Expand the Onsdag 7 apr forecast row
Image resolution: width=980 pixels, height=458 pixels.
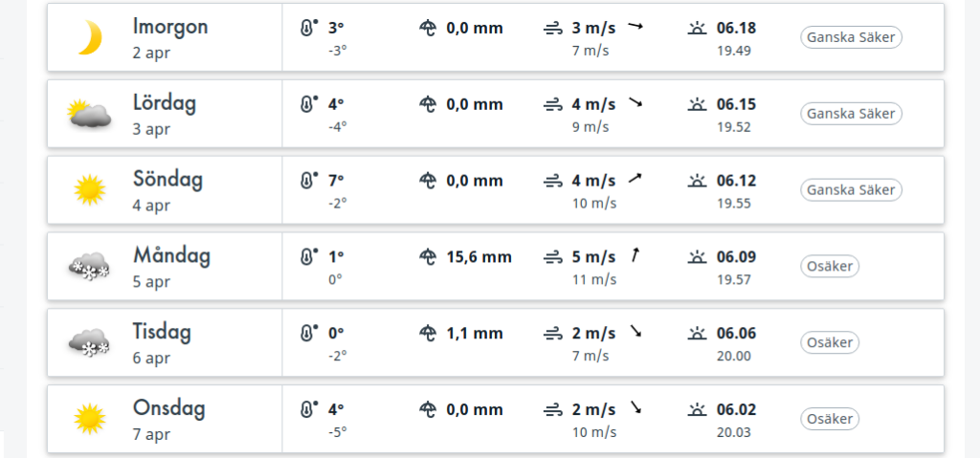point(496,419)
